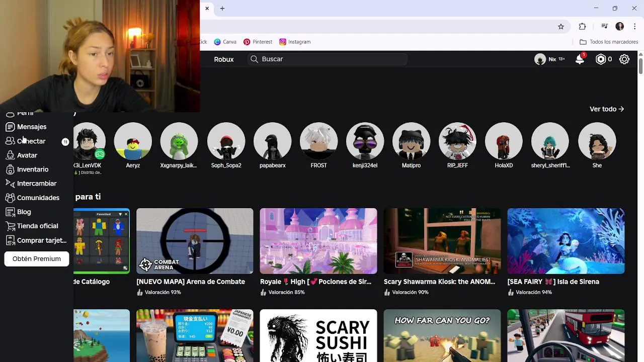The image size is (644, 362).
Task: Open friend sheryl_sheriff's avatar
Action: click(550, 141)
